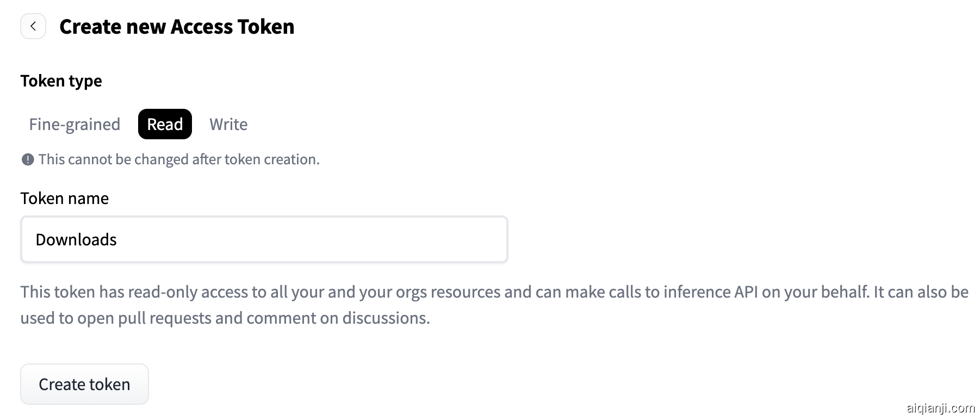Click the words on your behalf
Viewport: 980px width, 420px height.
point(815,292)
